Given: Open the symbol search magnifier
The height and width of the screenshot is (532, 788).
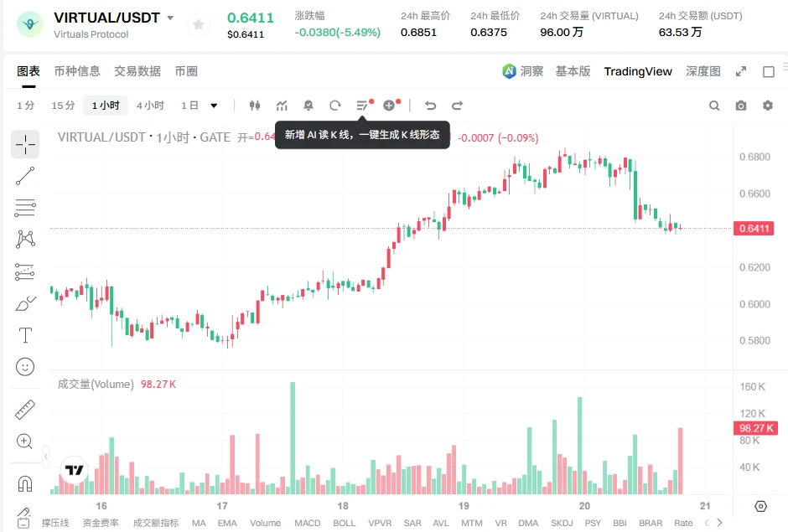Looking at the screenshot, I should [714, 106].
